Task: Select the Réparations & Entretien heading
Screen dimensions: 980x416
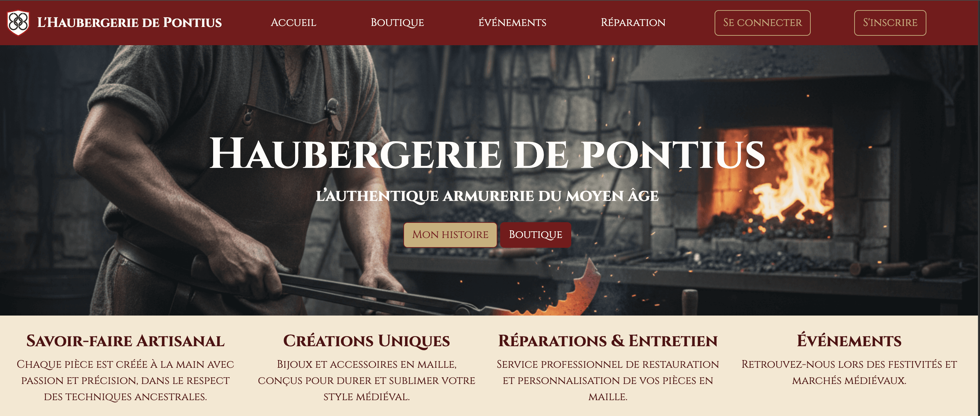Action: 608,341
